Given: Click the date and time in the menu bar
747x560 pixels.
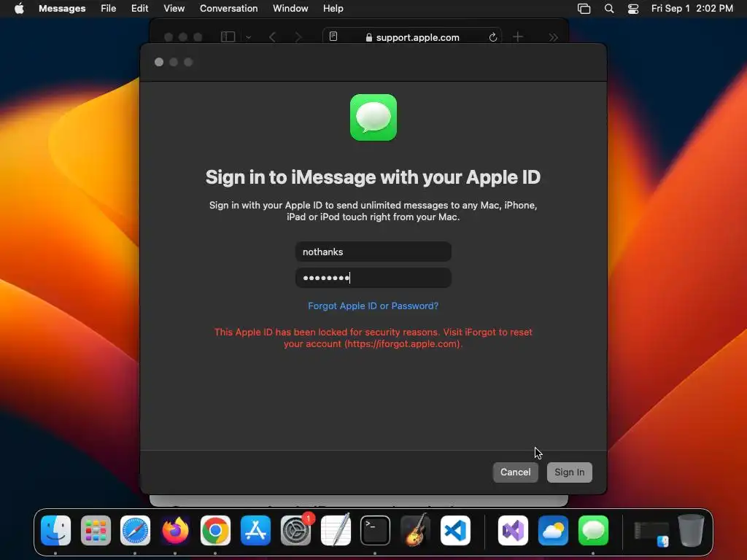Looking at the screenshot, I should [x=692, y=9].
